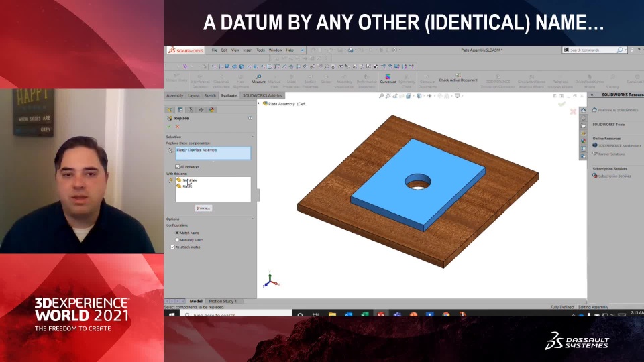Open the File menu
Screen dimensions: 644x362
click(x=215, y=50)
